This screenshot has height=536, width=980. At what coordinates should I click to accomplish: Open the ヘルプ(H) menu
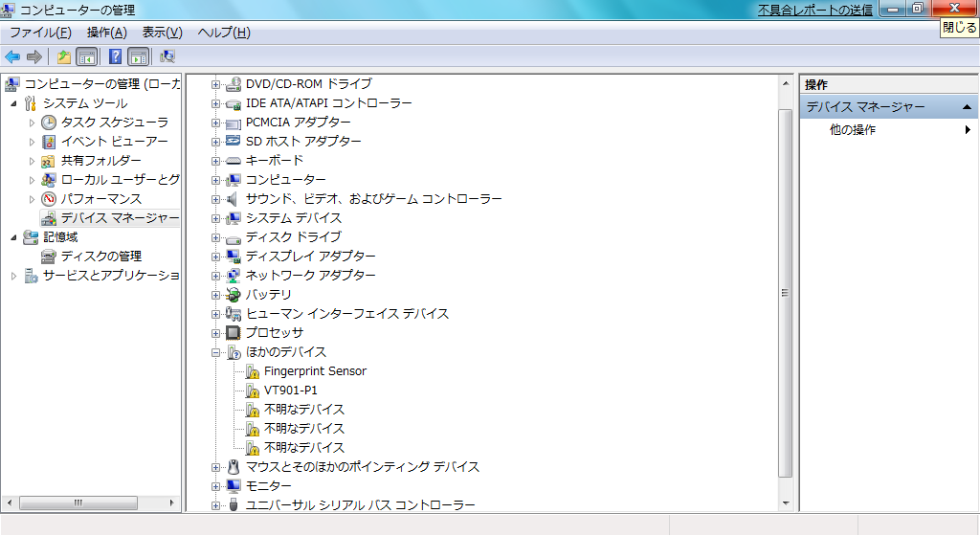tap(224, 33)
